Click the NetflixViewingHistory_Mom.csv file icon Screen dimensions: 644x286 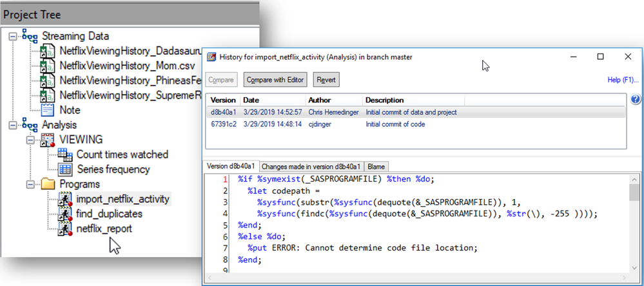[x=47, y=66]
